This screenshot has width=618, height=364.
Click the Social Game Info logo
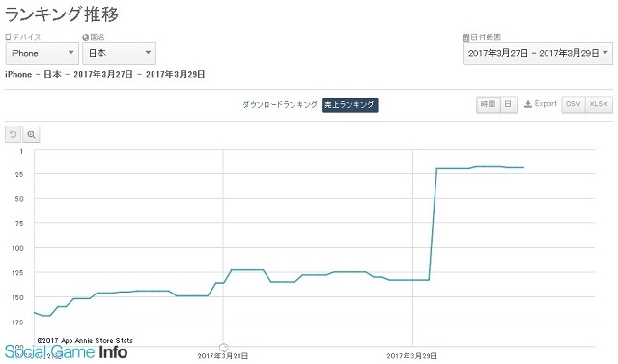tap(66, 351)
